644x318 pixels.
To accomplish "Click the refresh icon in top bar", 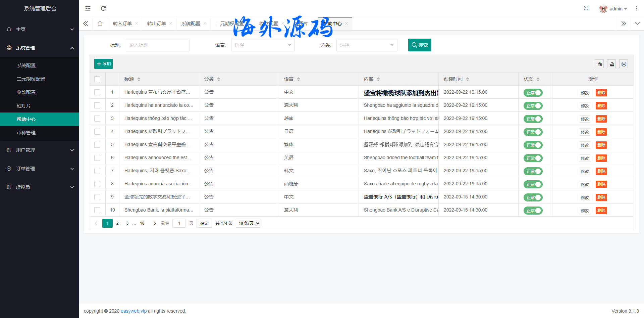I will coord(103,8).
